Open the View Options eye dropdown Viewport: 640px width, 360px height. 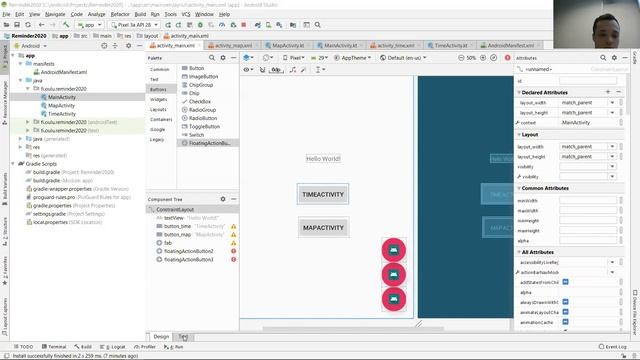(248, 70)
